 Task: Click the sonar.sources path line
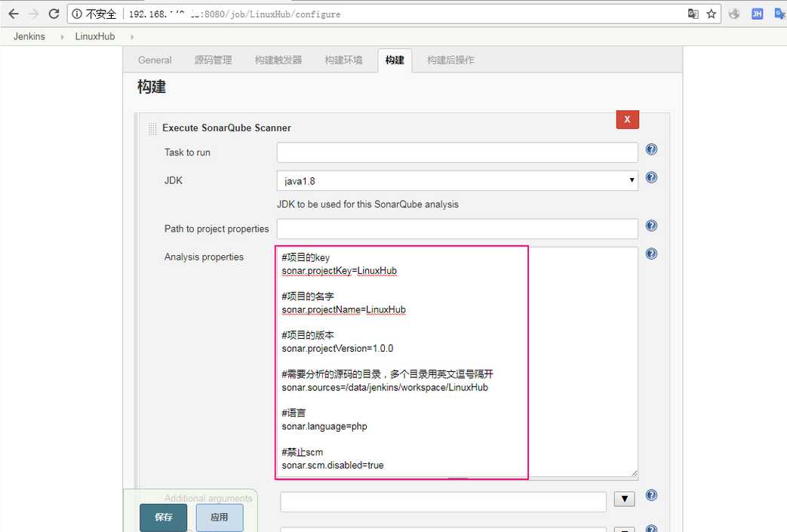[x=385, y=387]
